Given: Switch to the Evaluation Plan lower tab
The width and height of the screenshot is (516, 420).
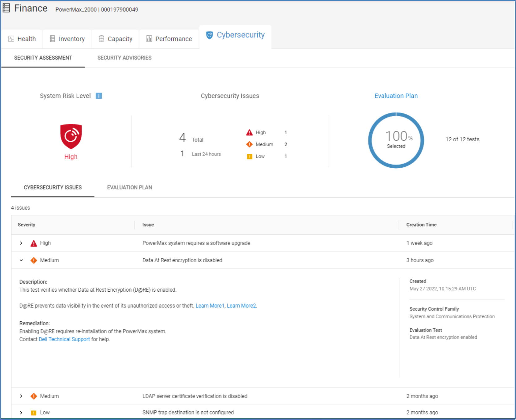Looking at the screenshot, I should pos(130,188).
